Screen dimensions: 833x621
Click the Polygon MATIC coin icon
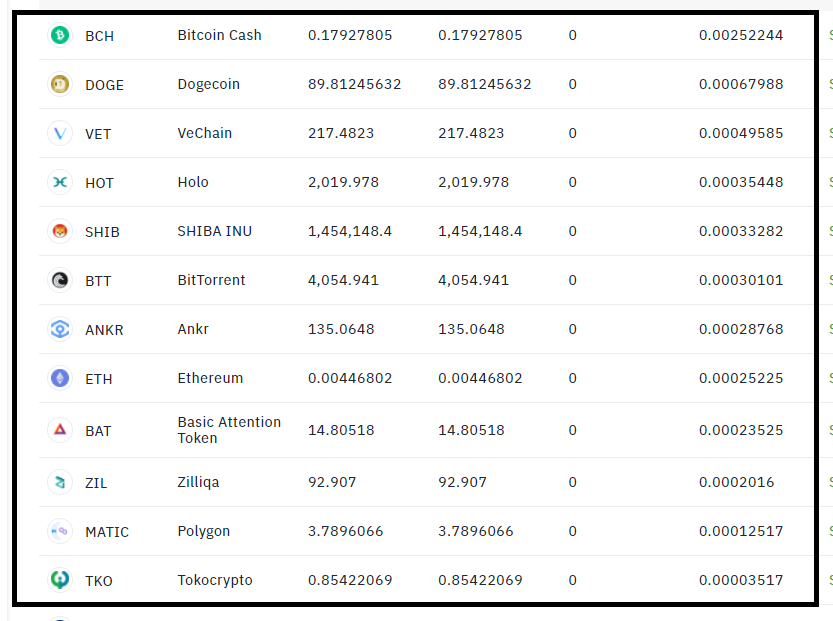point(60,531)
